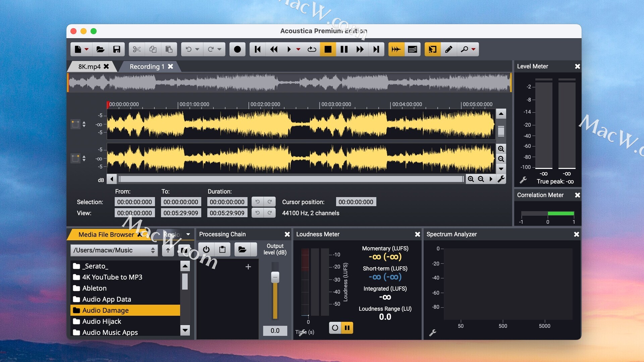Select the Media File Browser tab
Viewport: 644px width, 362px height.
coord(106,234)
